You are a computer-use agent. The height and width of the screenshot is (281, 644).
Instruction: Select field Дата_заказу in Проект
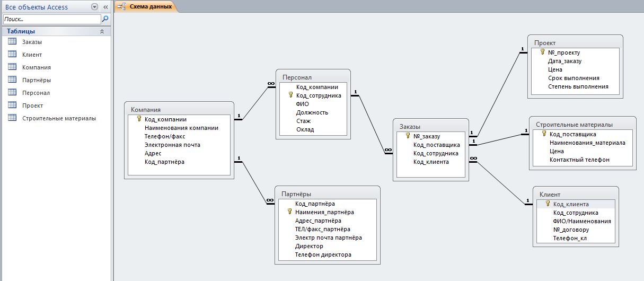564,61
